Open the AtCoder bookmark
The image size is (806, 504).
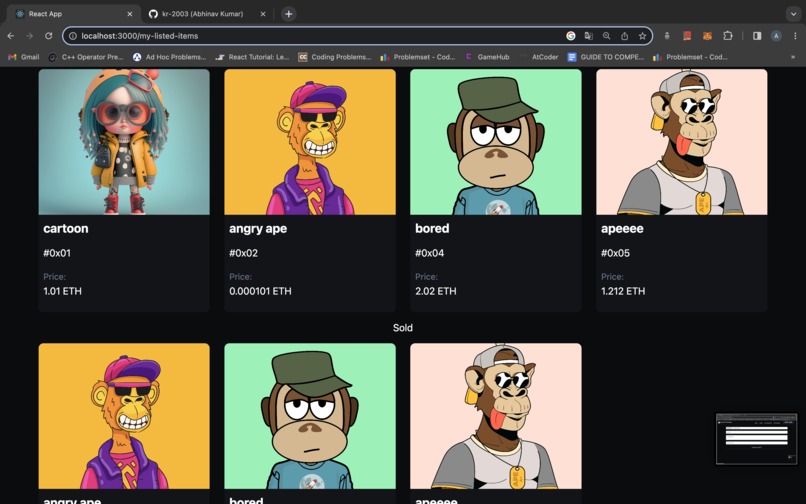click(539, 57)
